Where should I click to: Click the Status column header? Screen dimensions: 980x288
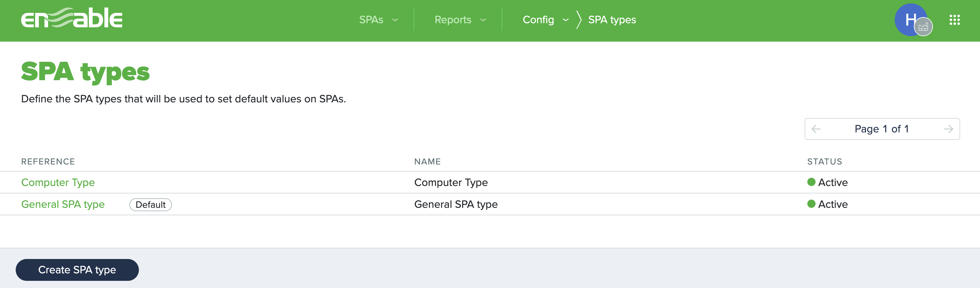pyautogui.click(x=824, y=162)
